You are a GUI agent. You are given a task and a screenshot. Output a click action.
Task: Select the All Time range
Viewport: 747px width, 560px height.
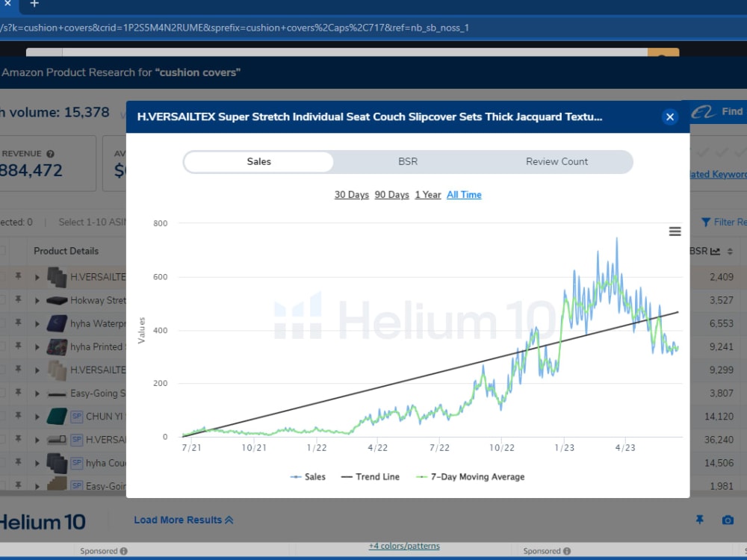(464, 195)
